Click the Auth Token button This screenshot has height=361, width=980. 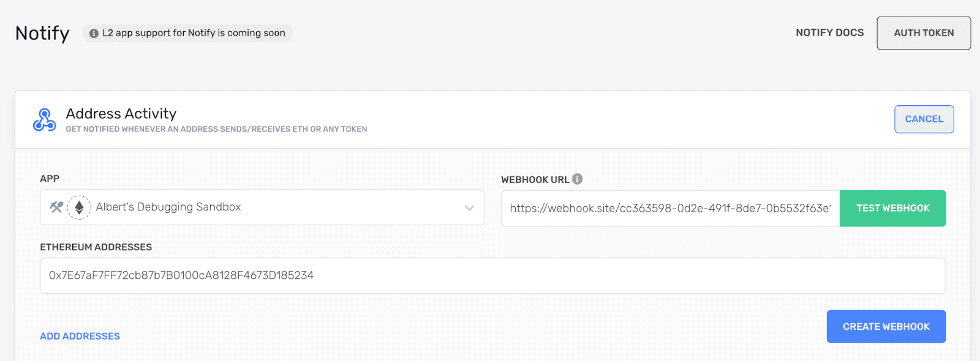point(923,33)
